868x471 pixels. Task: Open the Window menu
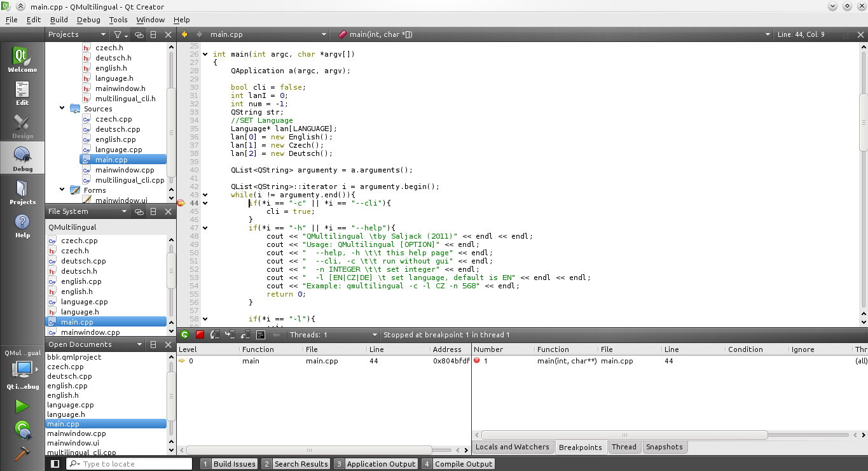tap(151, 20)
